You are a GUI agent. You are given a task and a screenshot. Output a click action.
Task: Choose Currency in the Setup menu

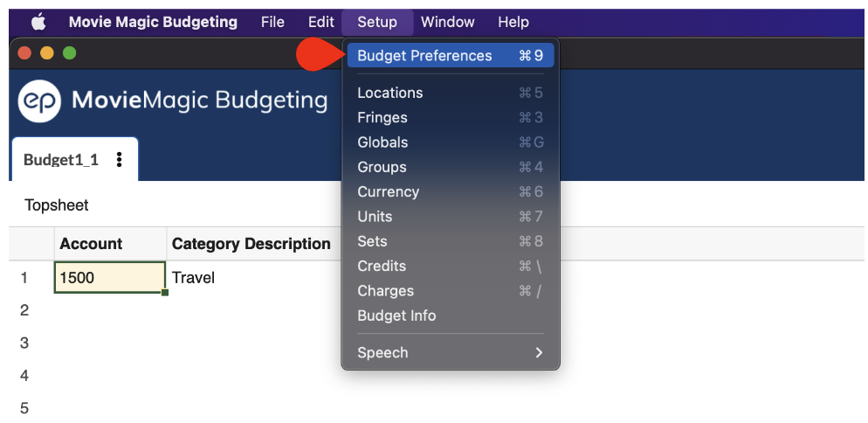(x=451, y=191)
